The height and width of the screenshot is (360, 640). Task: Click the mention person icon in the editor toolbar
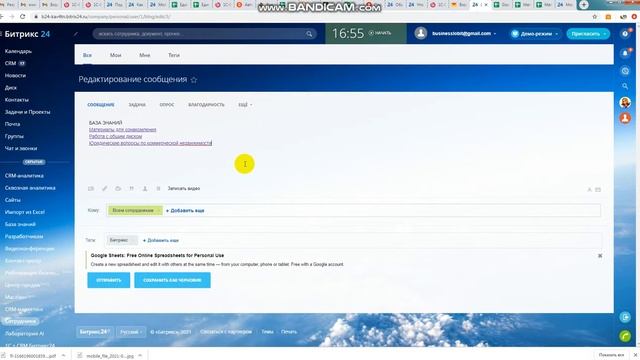(x=144, y=189)
